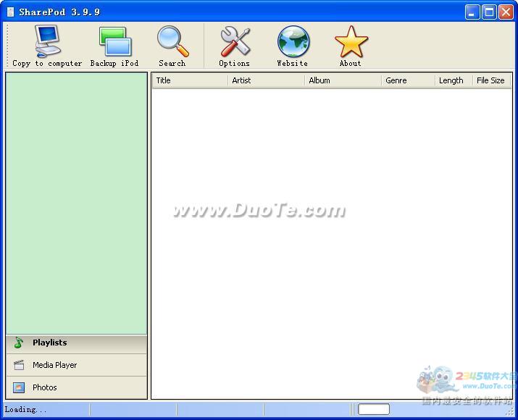Image resolution: width=518 pixels, height=420 pixels.
Task: Click the status bar progress box
Action: pos(374,409)
